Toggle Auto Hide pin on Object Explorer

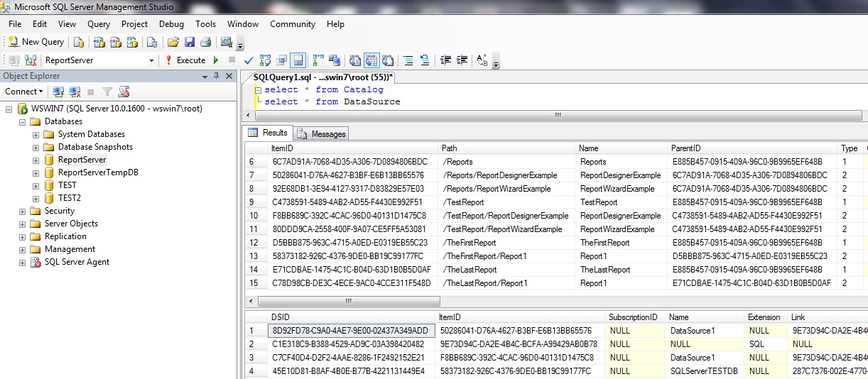click(x=217, y=76)
